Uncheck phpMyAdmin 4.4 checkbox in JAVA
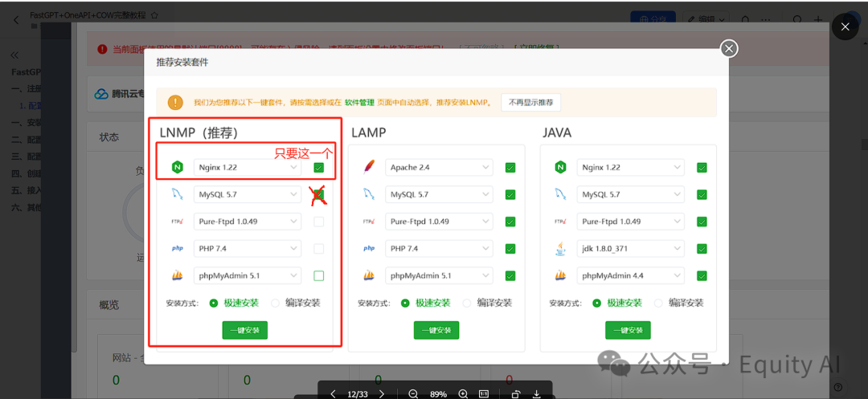The width and height of the screenshot is (868, 399). pos(702,275)
